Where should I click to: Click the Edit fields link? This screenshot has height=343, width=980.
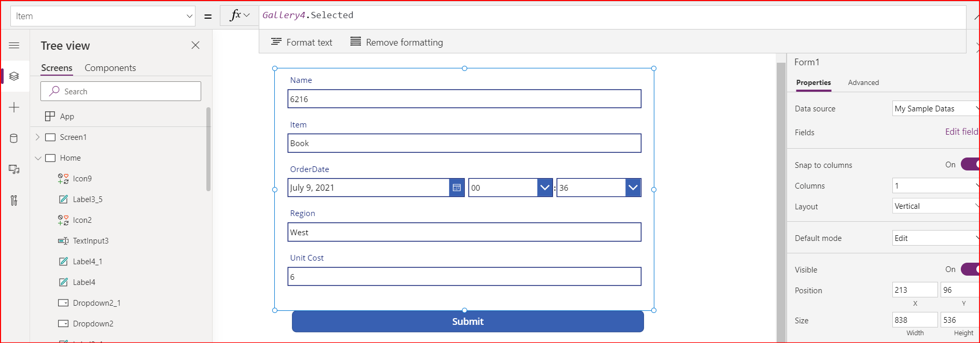pos(962,132)
